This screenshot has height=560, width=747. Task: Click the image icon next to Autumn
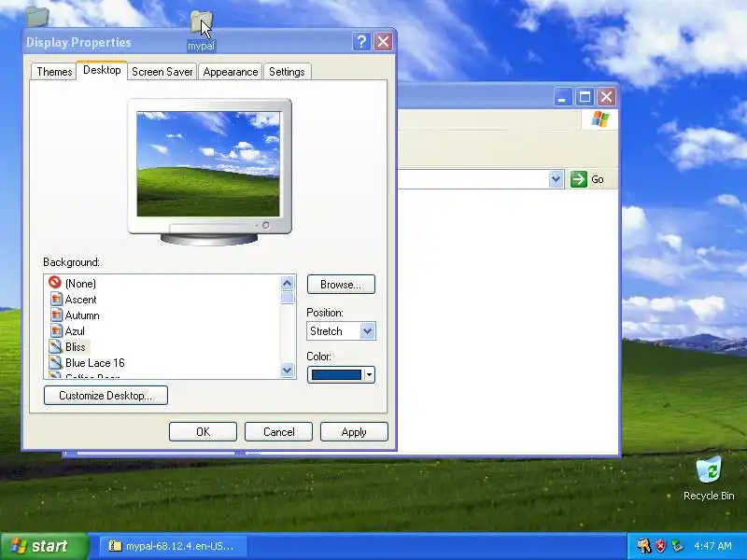(x=56, y=315)
